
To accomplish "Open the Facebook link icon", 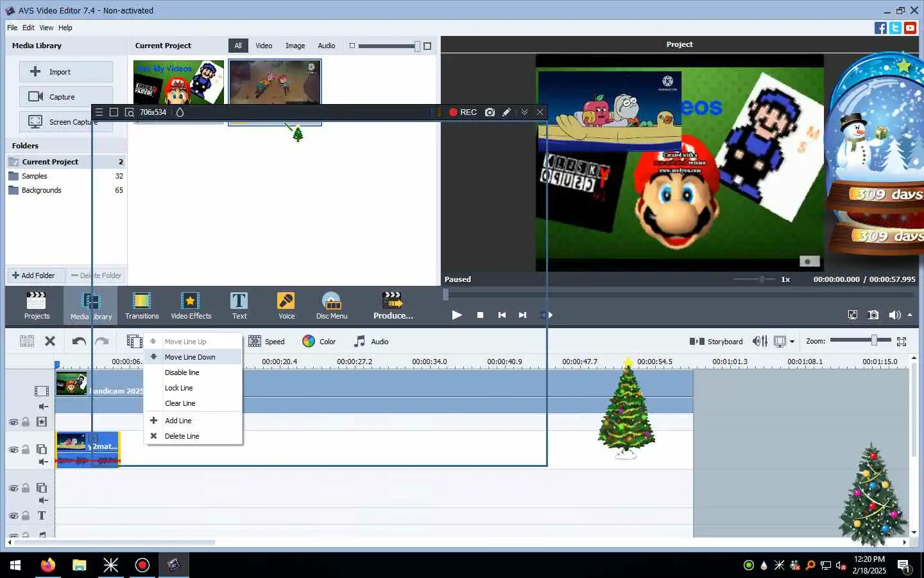I will (x=880, y=28).
